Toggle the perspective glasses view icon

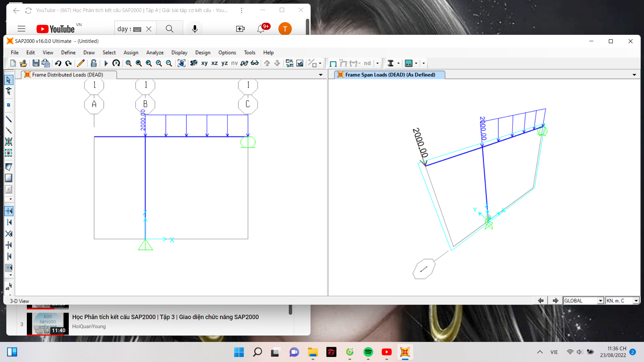coord(255,63)
